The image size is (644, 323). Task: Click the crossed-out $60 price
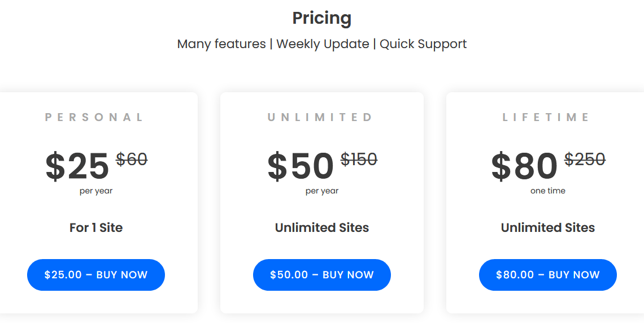132,160
